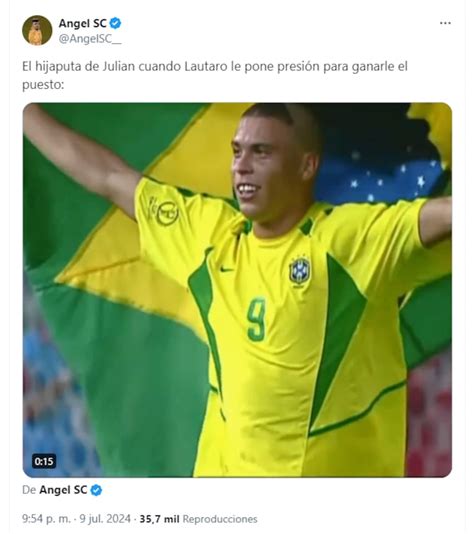Click the 9:54 p. m. timestamp
This screenshot has height=534, width=474.
[47, 519]
